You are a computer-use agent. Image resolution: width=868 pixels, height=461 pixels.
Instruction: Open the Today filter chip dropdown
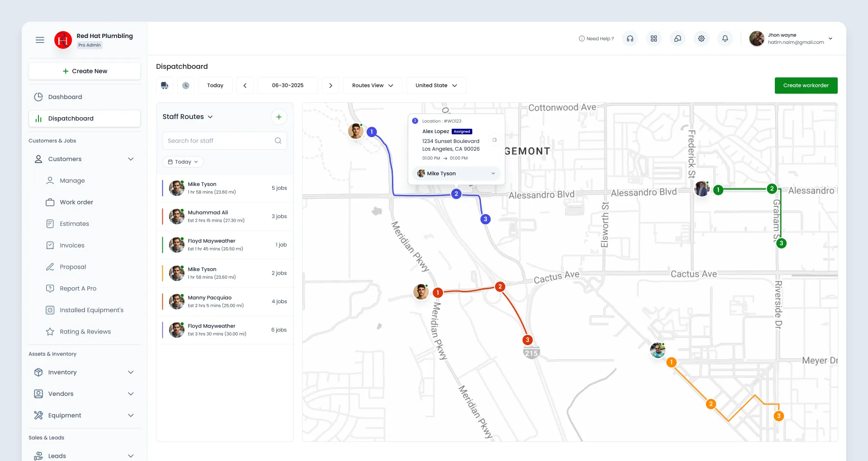point(183,162)
